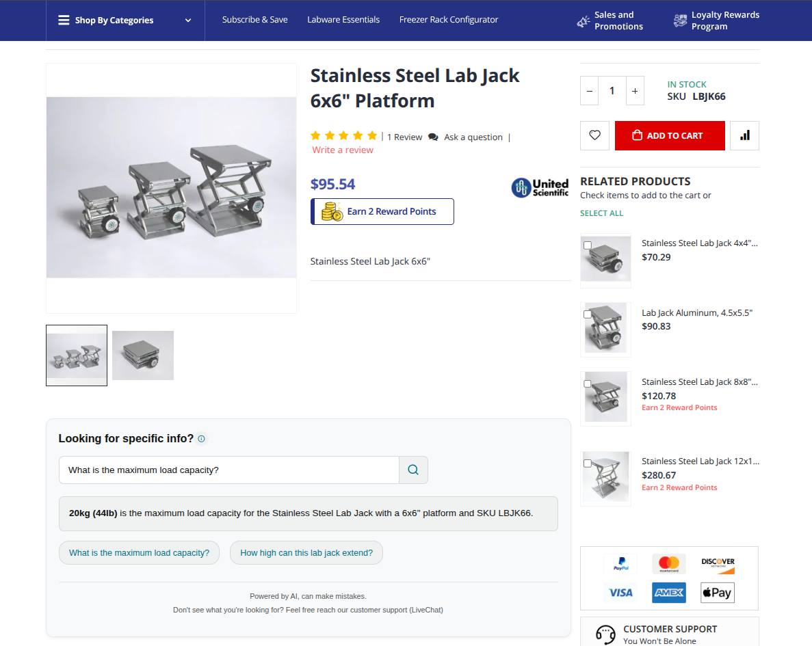
Task: Click the customer support headset icon
Action: (605, 635)
